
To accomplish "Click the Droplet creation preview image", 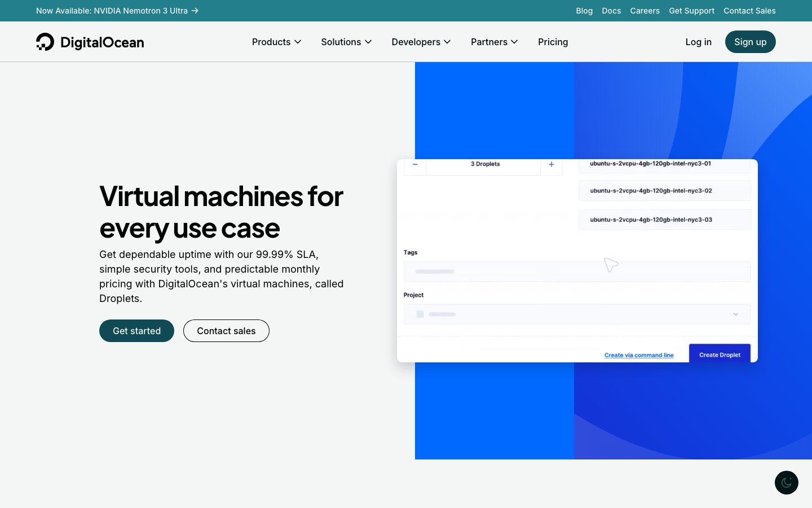I will (x=577, y=261).
